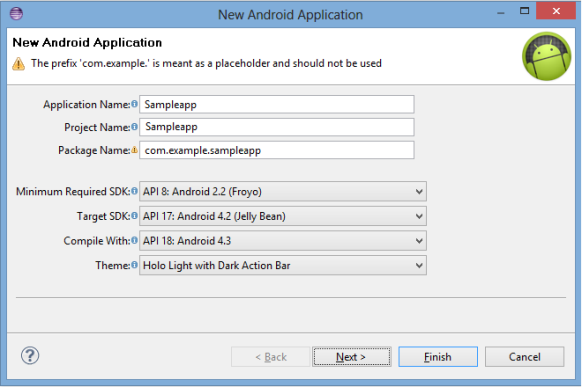Focus the Project Name text field
Screen dimensions: 582x387
click(277, 127)
